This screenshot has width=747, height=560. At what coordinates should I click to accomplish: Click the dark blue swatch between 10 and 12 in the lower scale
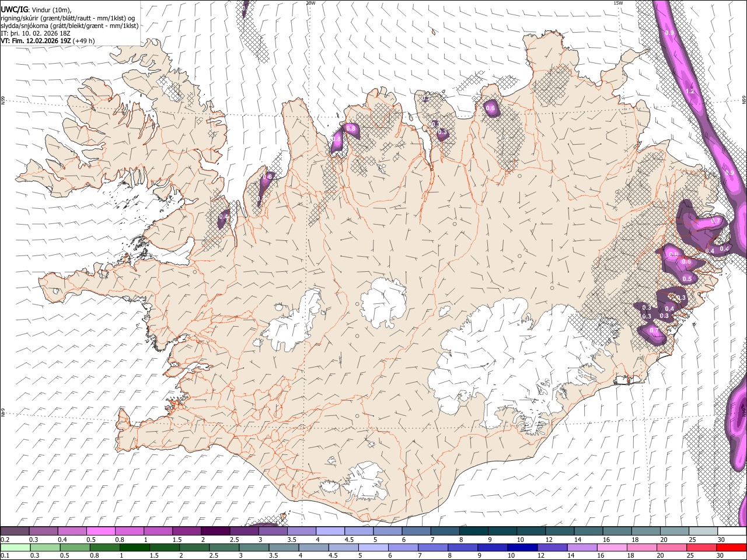522,548
